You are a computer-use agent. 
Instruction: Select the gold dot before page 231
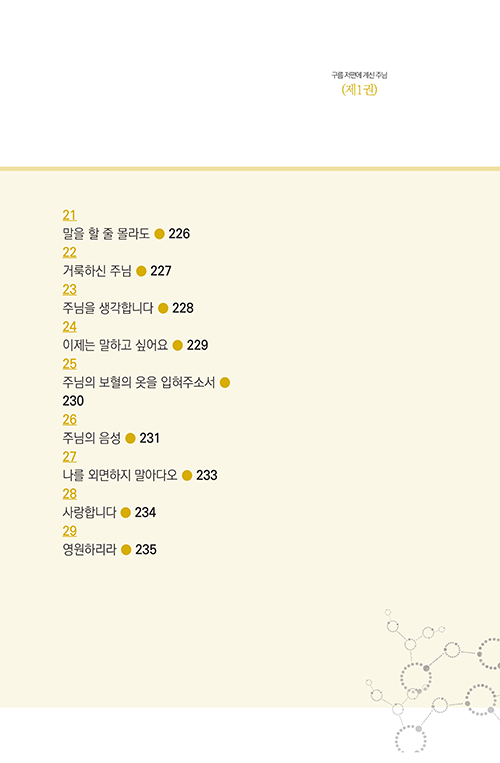point(130,438)
